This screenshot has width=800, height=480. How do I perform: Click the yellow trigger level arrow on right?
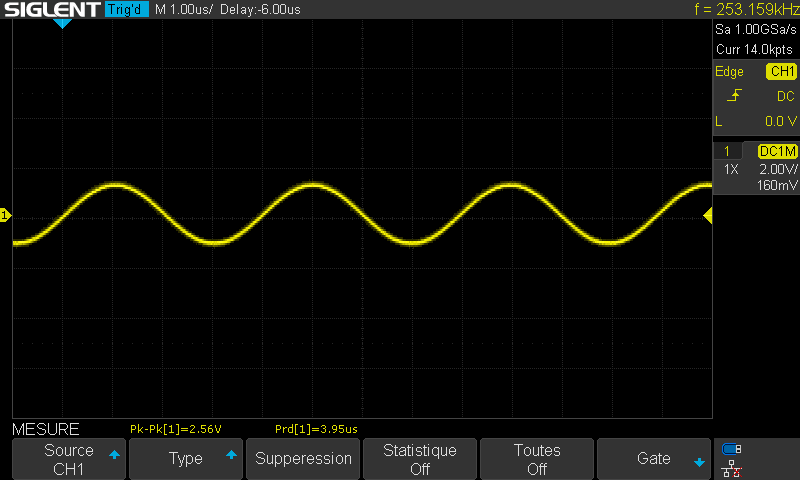[x=707, y=215]
